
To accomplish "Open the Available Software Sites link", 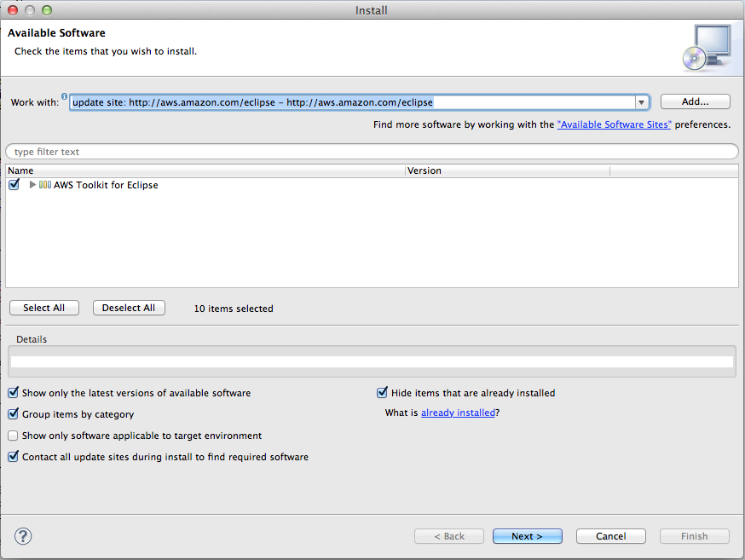I will [614, 124].
